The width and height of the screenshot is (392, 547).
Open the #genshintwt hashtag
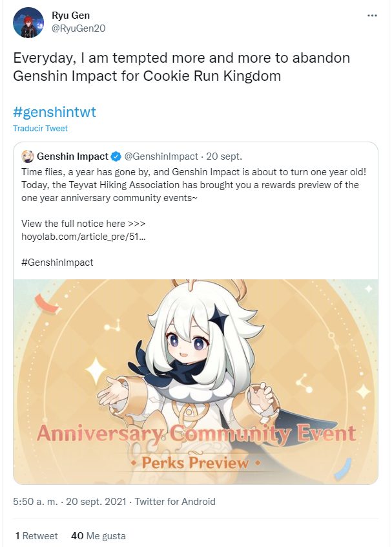tap(54, 112)
